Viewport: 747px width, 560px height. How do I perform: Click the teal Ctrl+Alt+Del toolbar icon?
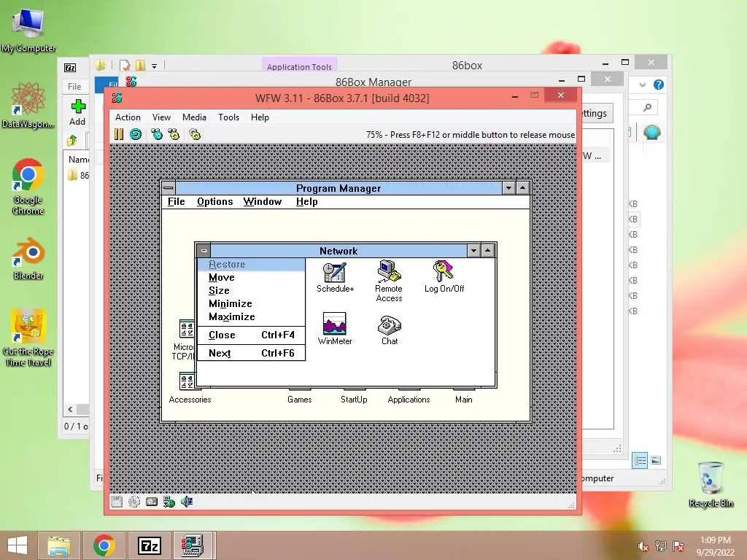(x=157, y=134)
